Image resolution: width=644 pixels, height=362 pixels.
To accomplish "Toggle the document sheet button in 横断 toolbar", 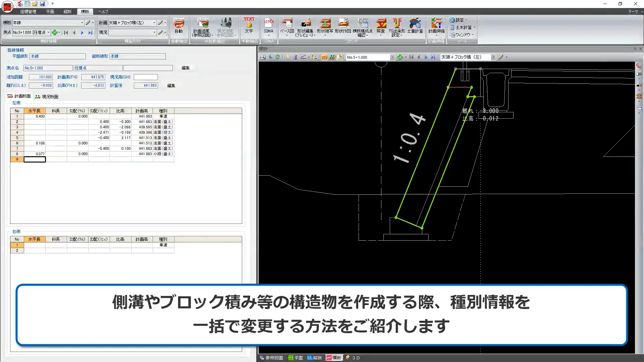I will tap(339, 57).
